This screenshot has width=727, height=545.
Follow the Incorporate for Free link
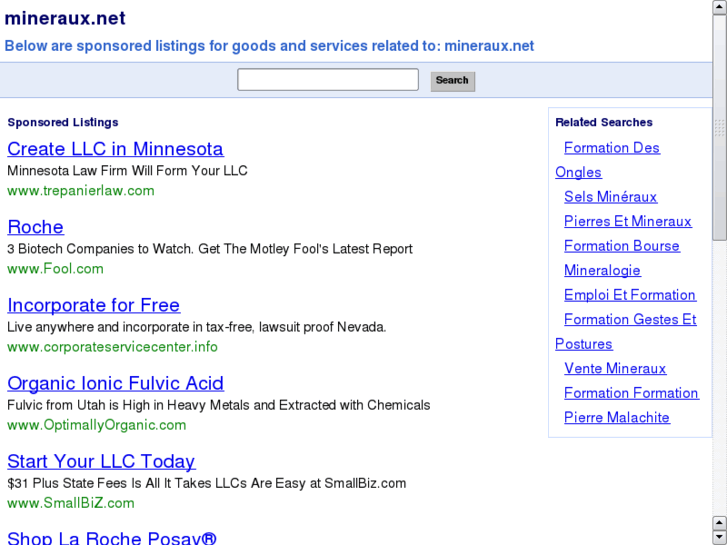tap(93, 305)
